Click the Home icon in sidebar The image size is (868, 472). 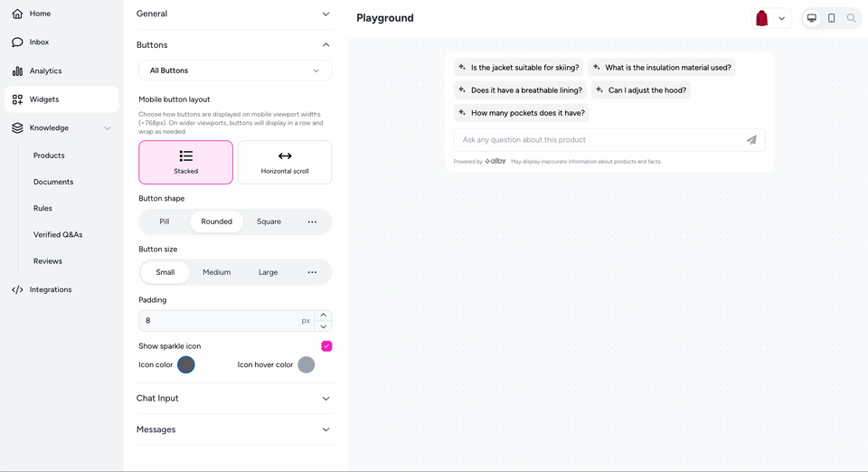tap(18, 14)
